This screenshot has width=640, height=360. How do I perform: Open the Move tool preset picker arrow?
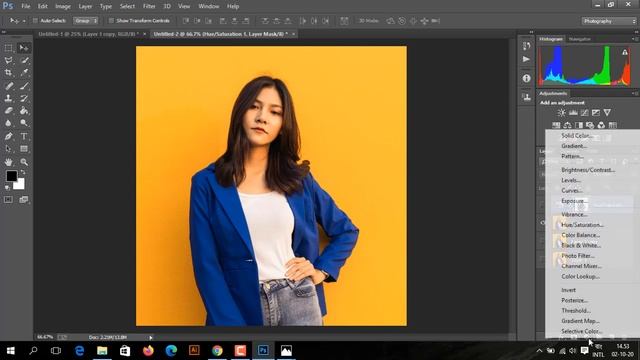point(24,21)
